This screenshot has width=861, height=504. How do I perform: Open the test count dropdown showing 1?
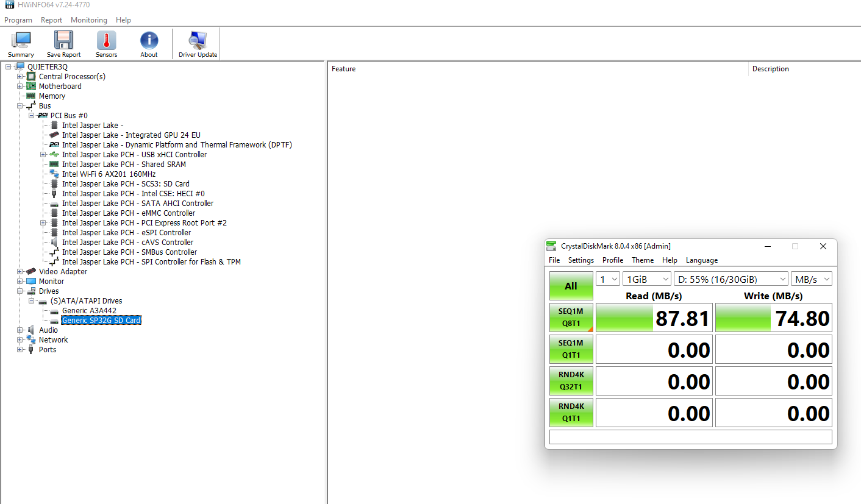pos(608,279)
